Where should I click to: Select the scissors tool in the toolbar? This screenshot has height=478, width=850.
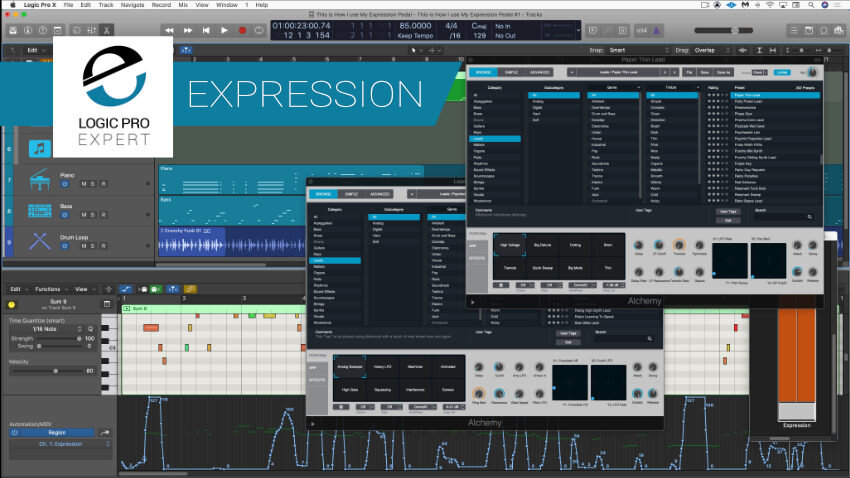pos(108,30)
